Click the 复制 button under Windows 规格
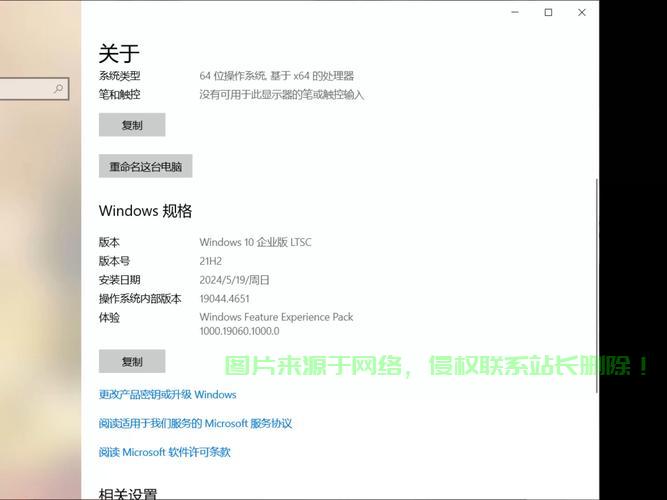This screenshot has height=500, width=667. point(132,361)
